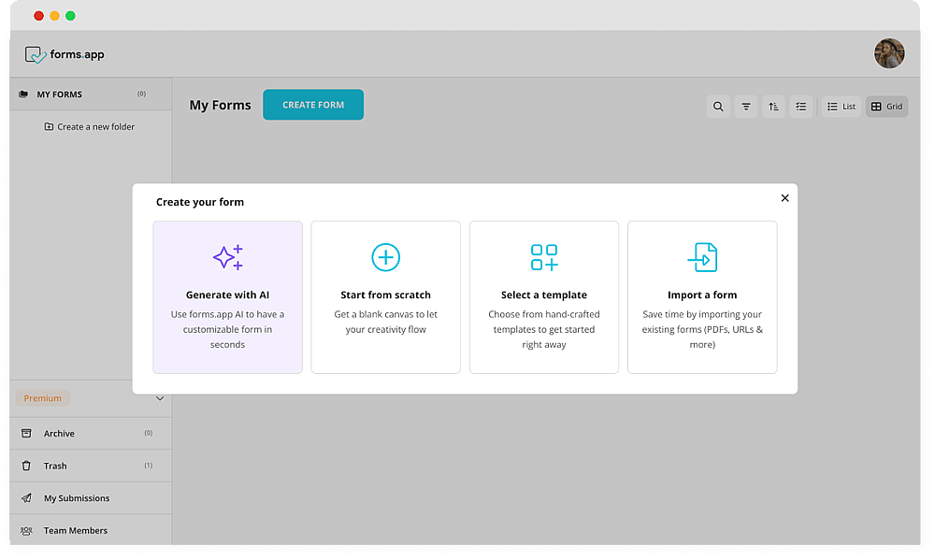Click the forms.app logo

coord(65,55)
